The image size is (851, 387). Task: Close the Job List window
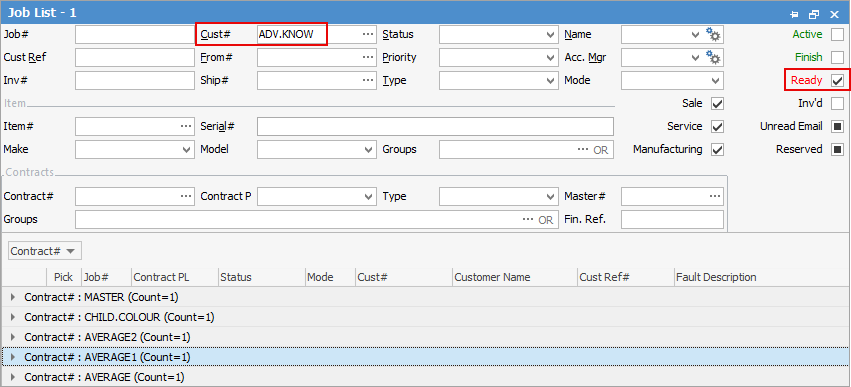coord(834,15)
